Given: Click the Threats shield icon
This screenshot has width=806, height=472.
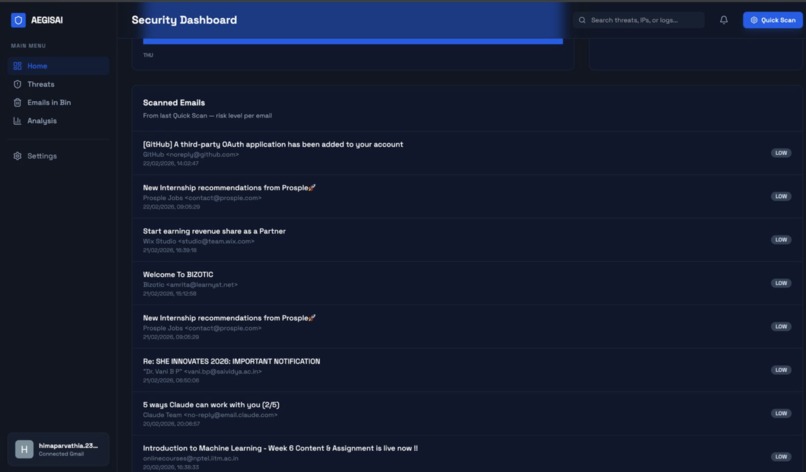Looking at the screenshot, I should tap(17, 84).
